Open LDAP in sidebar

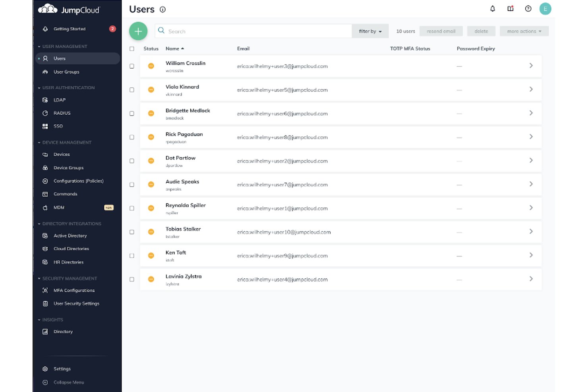[x=60, y=100]
